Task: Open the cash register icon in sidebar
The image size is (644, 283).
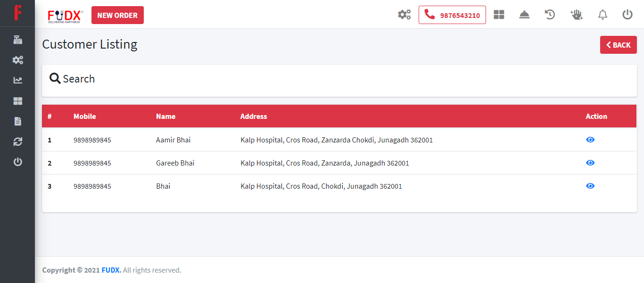Action: tap(17, 40)
